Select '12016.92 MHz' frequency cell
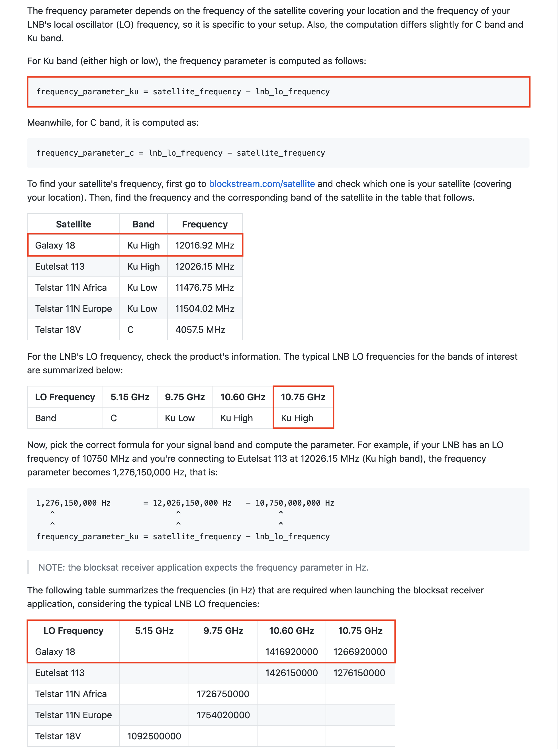 (x=205, y=245)
